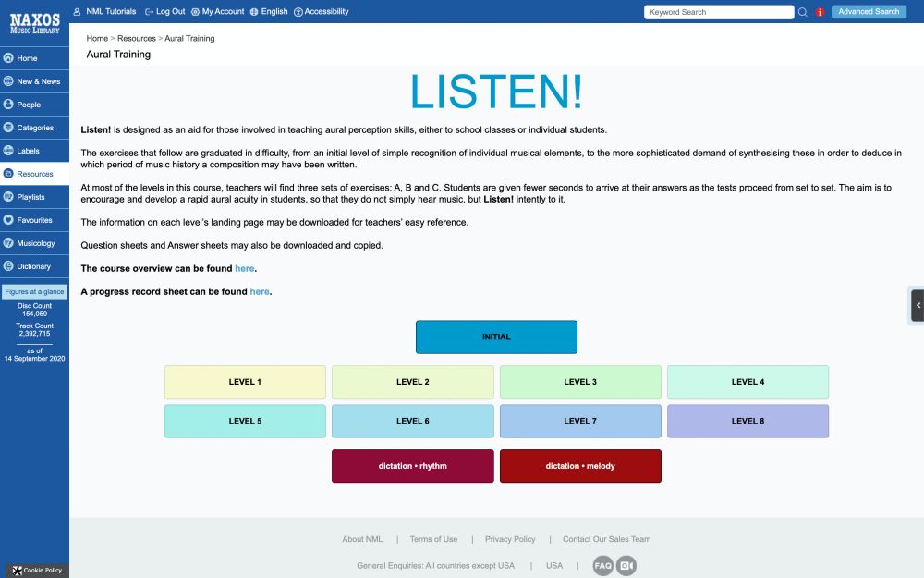924x578 pixels.
Task: Click the Aural Training breadcrumb
Action: pyautogui.click(x=189, y=38)
